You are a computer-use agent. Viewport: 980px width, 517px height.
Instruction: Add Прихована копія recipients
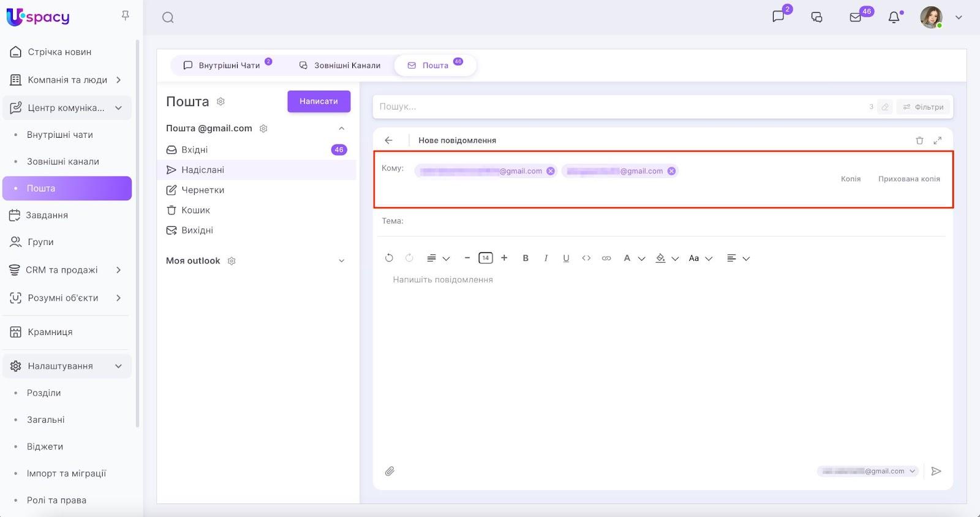coord(909,179)
